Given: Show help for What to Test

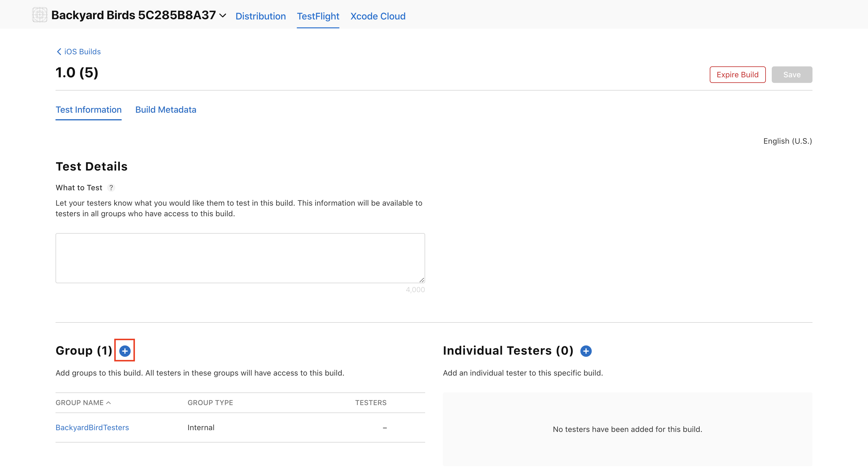Looking at the screenshot, I should [111, 188].
